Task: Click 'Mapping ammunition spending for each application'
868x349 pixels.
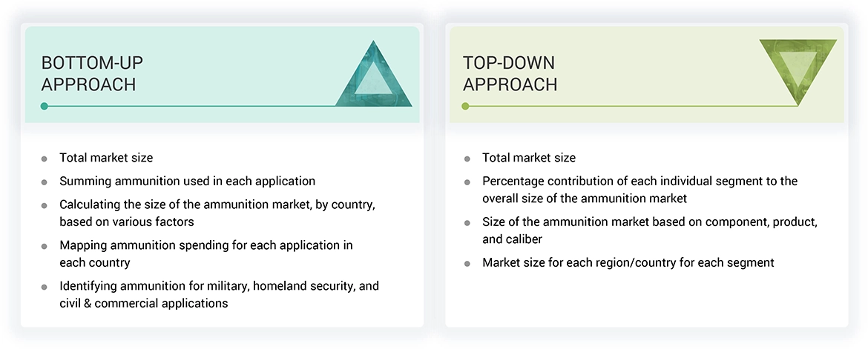Action: pos(206,245)
